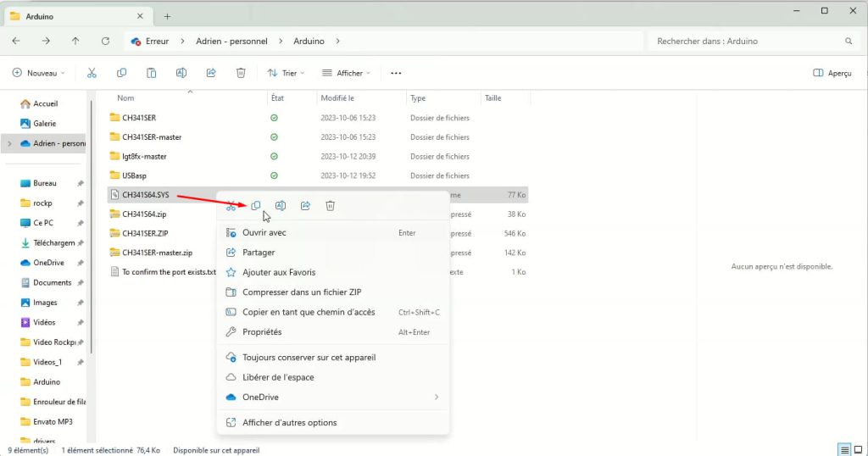Open a new tab with the plus button
This screenshot has width=868, height=456.
(167, 16)
